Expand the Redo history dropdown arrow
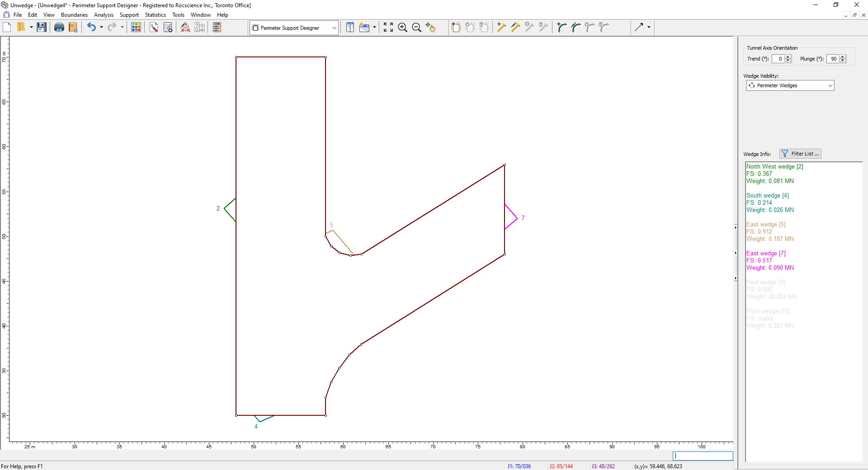 pos(122,28)
